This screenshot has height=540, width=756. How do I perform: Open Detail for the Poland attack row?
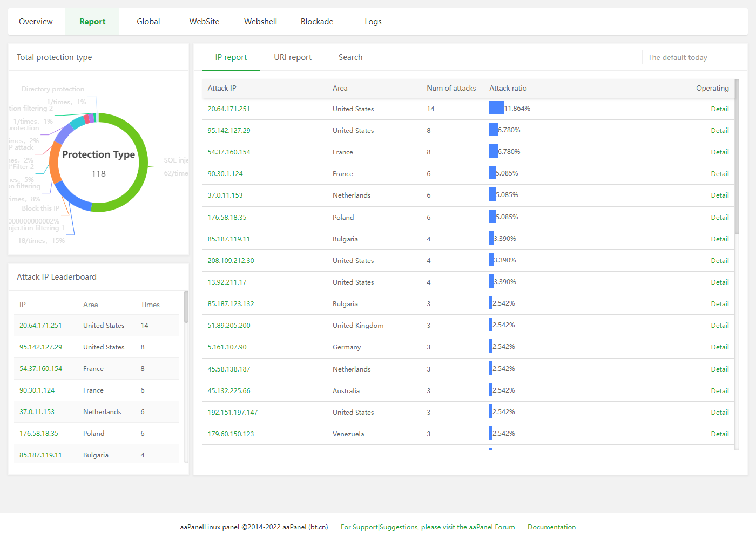pyautogui.click(x=719, y=218)
